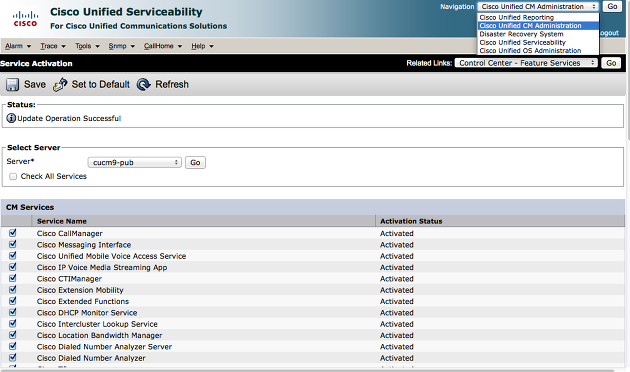This screenshot has height=372, width=630.
Task: Click 'Cisco Extension Mobility' service name
Action: pos(80,290)
